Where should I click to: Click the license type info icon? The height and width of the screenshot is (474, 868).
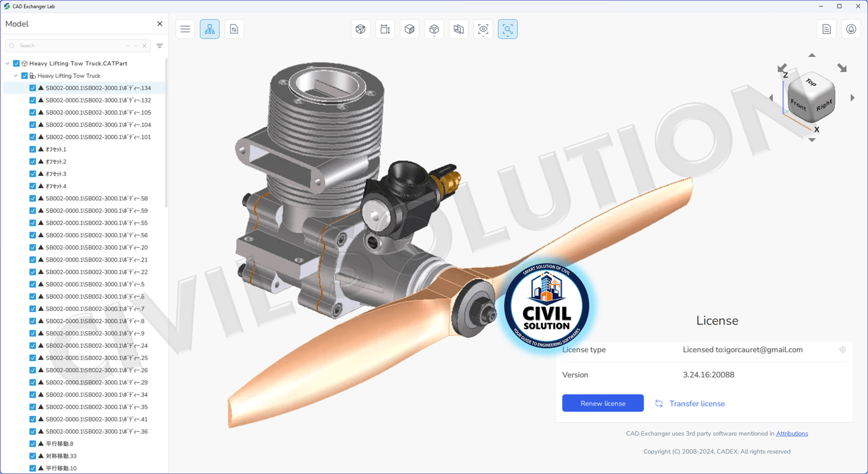[x=843, y=350]
